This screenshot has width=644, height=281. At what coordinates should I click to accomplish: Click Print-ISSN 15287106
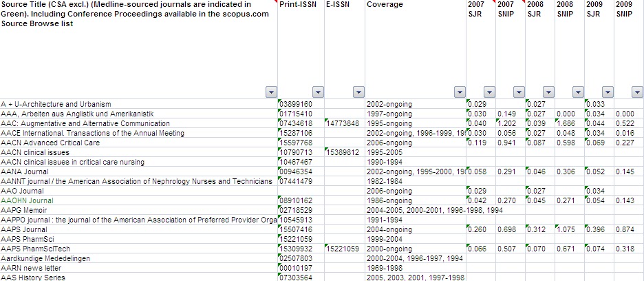pyautogui.click(x=301, y=133)
